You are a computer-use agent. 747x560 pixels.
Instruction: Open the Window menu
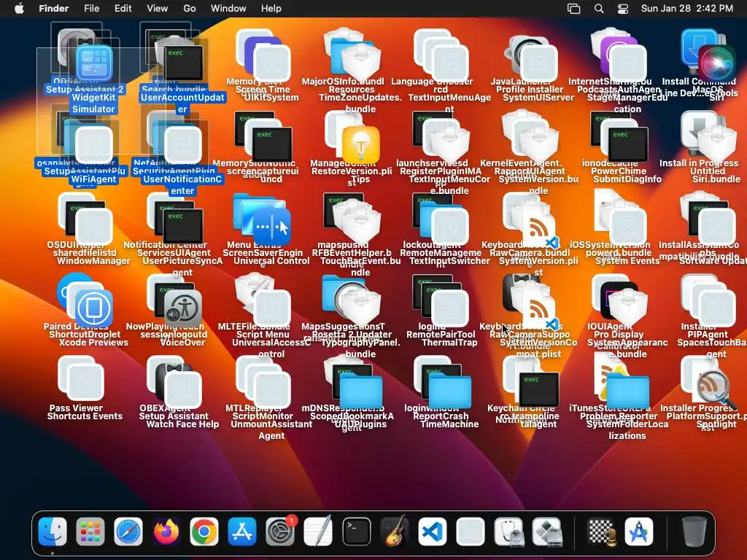pyautogui.click(x=228, y=9)
